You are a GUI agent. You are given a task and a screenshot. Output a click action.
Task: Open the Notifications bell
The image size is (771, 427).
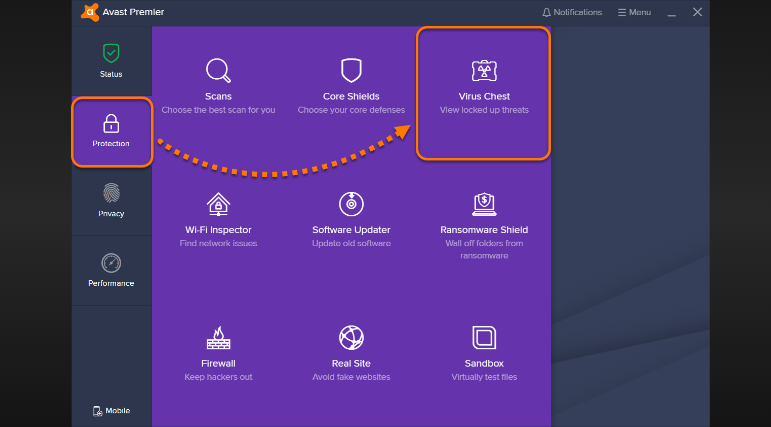572,12
